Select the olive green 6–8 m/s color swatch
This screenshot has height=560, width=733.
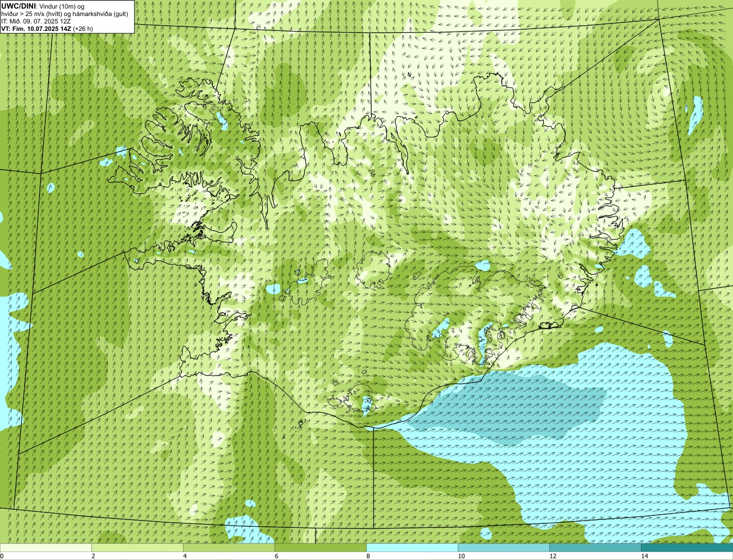click(x=321, y=547)
